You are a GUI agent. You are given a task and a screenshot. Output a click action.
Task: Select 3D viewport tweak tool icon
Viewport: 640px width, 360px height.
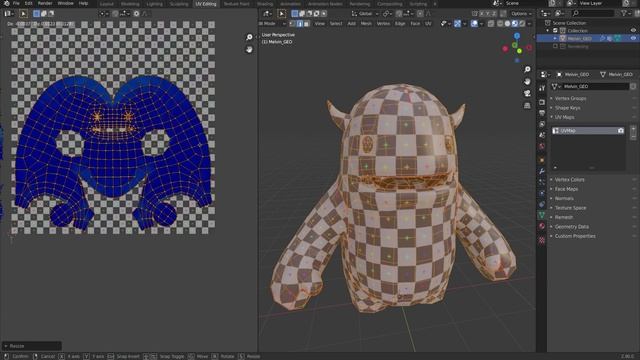(282, 13)
